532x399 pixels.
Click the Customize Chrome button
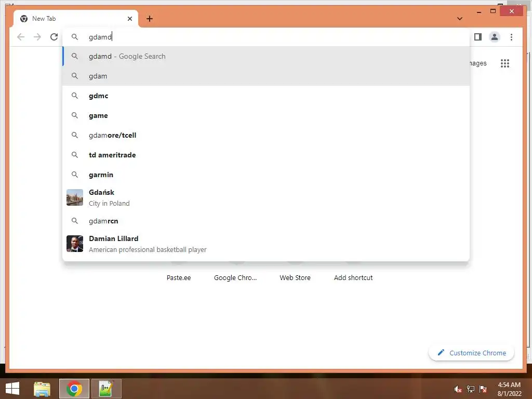click(x=471, y=353)
